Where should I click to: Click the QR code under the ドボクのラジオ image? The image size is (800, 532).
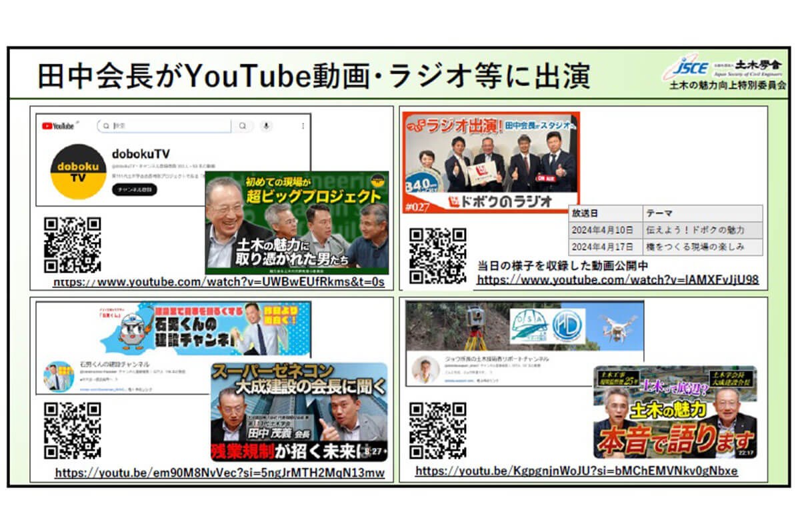[437, 256]
